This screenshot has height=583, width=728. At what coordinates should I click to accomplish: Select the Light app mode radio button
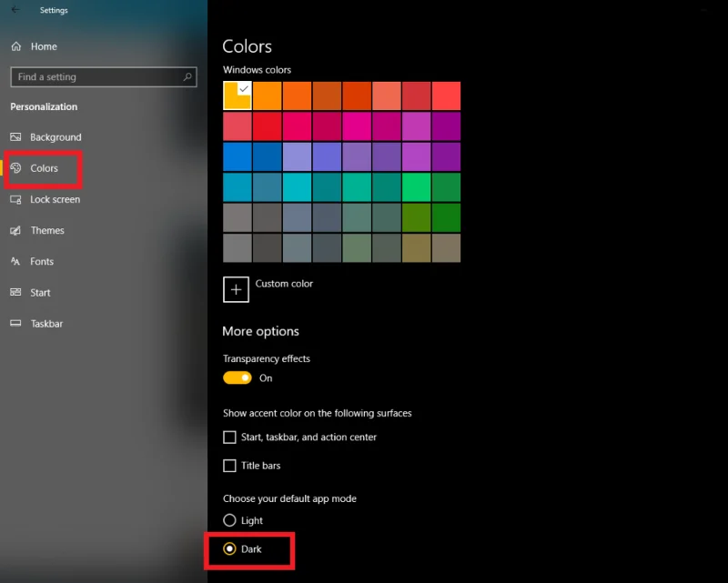pyautogui.click(x=229, y=521)
